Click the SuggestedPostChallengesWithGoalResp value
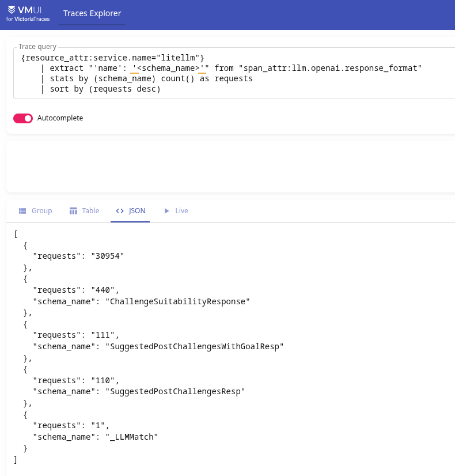 pos(195,346)
